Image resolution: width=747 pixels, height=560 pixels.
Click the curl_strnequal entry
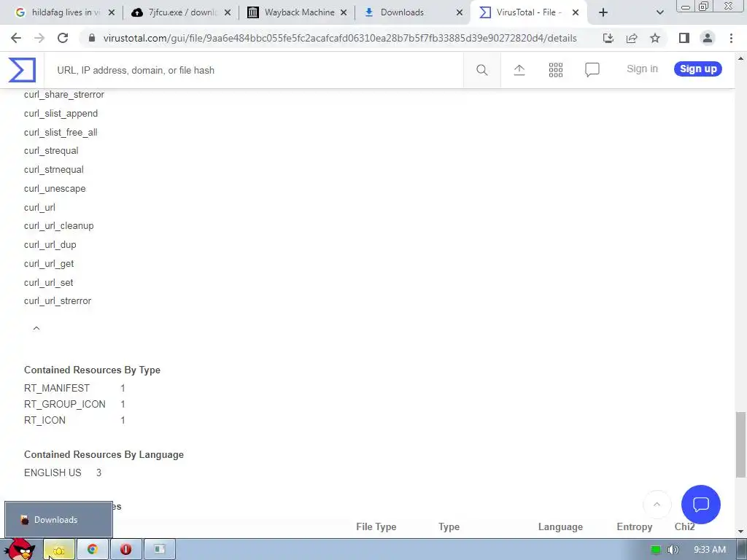pos(54,169)
